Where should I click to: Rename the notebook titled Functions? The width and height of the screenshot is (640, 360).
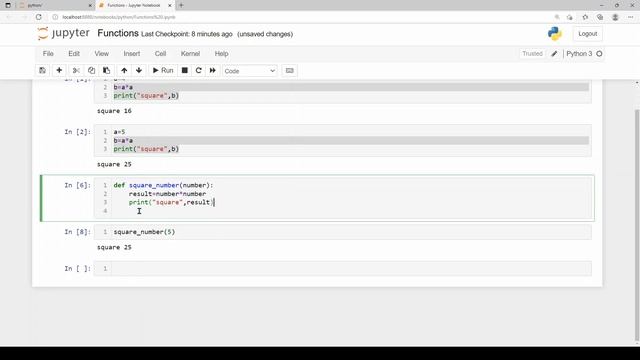click(118, 33)
